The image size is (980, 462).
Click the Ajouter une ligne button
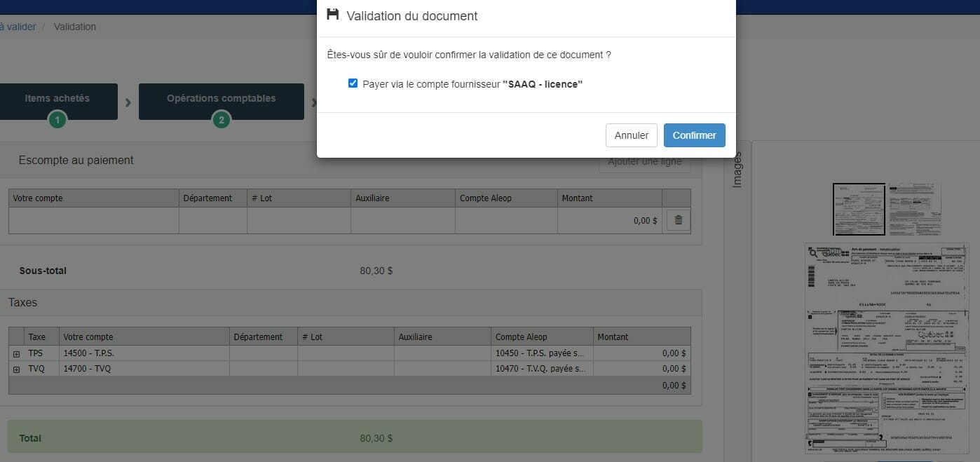(x=644, y=162)
